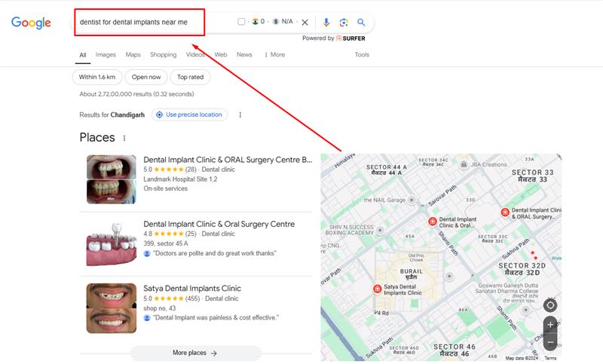Click the magnifier search button
603x364 pixels.
click(x=361, y=23)
